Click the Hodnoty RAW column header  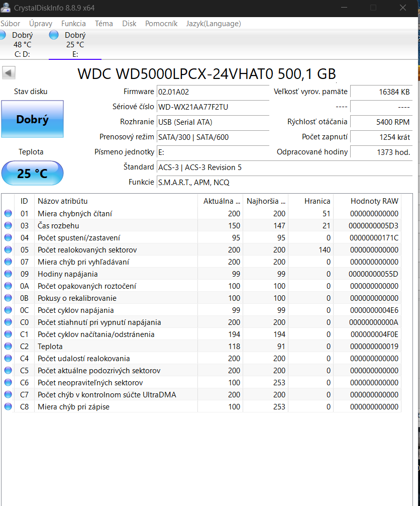click(x=374, y=201)
